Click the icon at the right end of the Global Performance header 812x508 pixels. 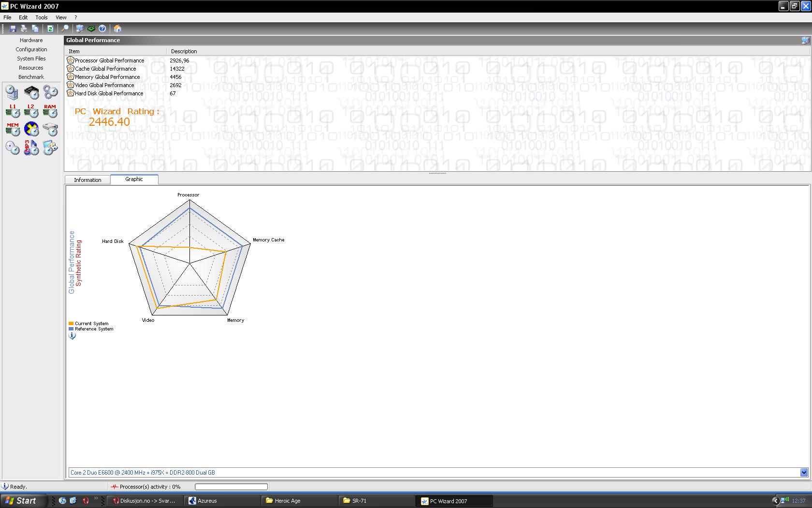tap(805, 40)
